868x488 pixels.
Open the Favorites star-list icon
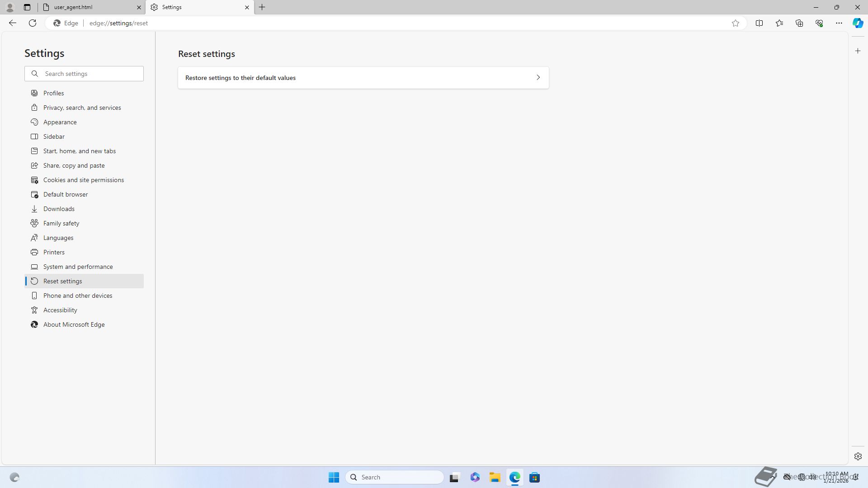coord(779,23)
